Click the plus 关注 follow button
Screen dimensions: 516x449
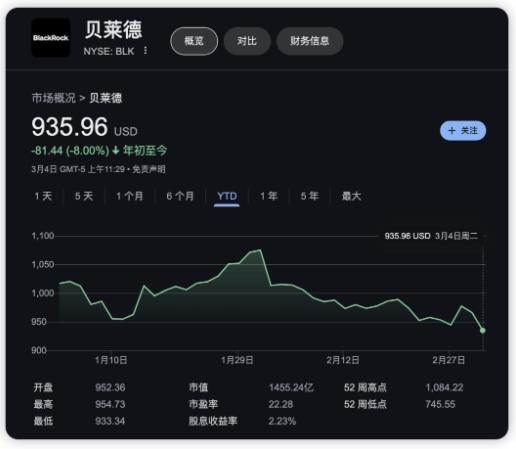click(463, 130)
